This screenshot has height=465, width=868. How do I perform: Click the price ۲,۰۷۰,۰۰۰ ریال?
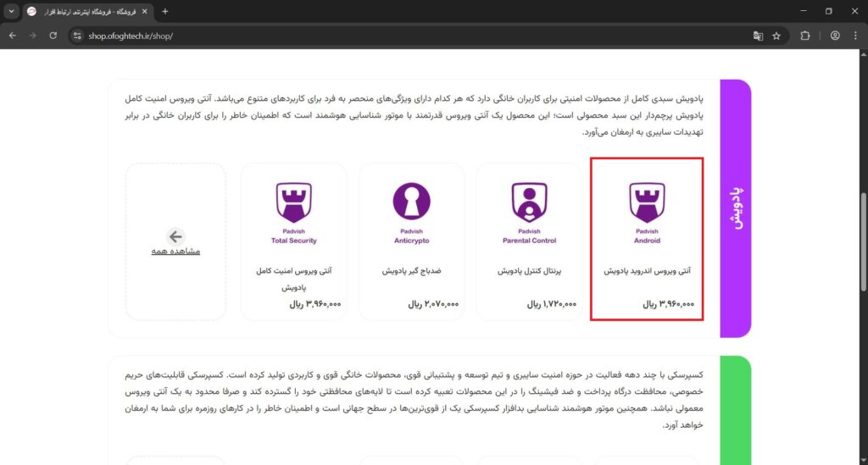click(x=433, y=304)
